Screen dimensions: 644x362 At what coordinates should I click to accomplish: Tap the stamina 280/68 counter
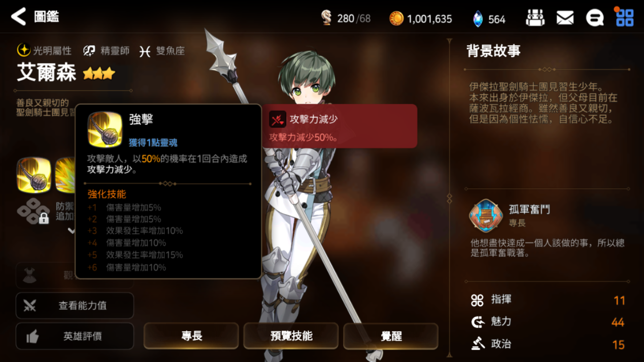[x=346, y=19]
